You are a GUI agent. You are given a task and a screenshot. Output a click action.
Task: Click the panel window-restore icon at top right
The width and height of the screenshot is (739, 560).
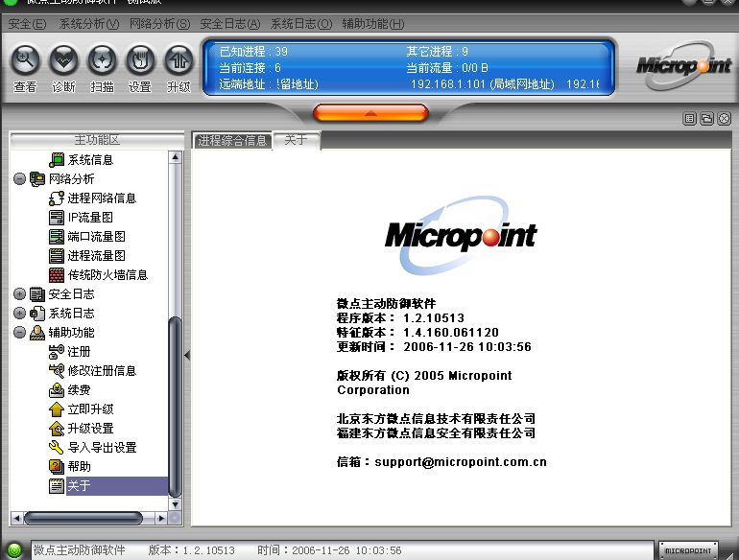tap(707, 119)
